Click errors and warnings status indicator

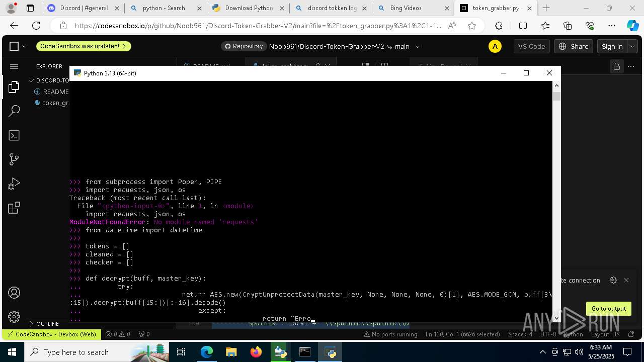tap(117, 334)
